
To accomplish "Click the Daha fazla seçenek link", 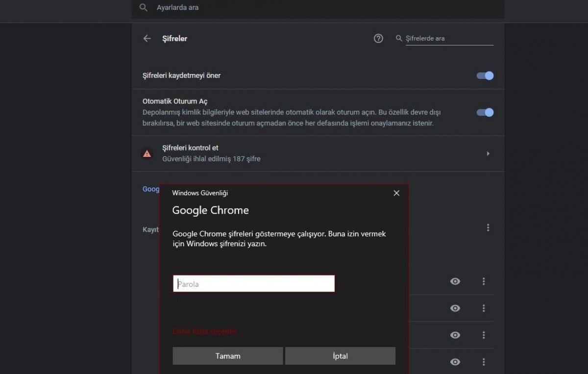I will coord(205,332).
